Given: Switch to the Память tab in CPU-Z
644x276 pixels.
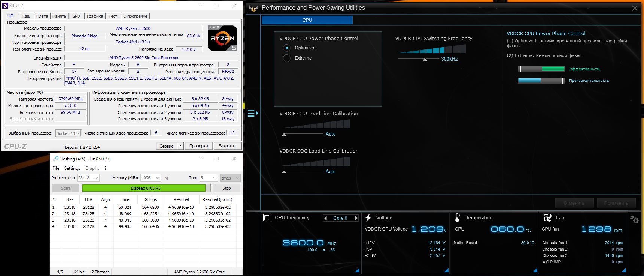Looking at the screenshot, I should click(x=59, y=16).
